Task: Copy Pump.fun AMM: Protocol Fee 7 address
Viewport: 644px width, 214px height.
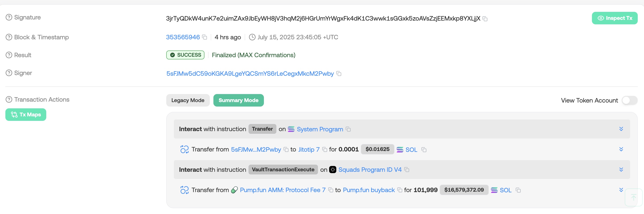Action: (x=331, y=190)
